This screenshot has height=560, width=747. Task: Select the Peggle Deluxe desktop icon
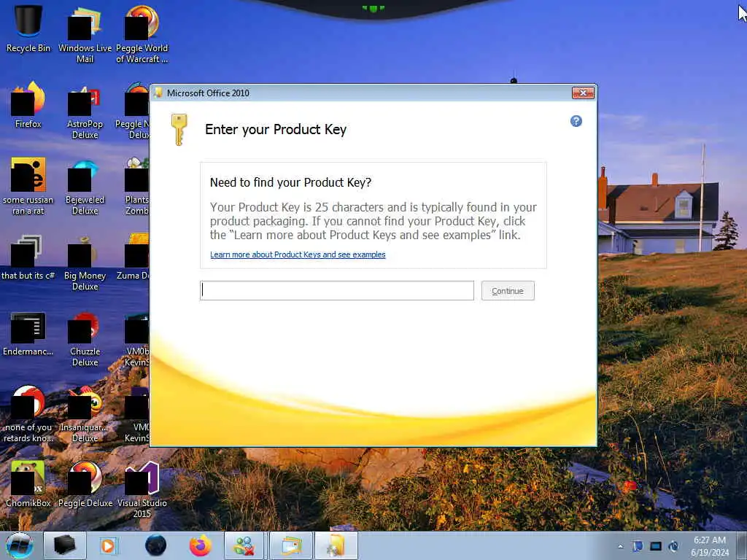85,483
